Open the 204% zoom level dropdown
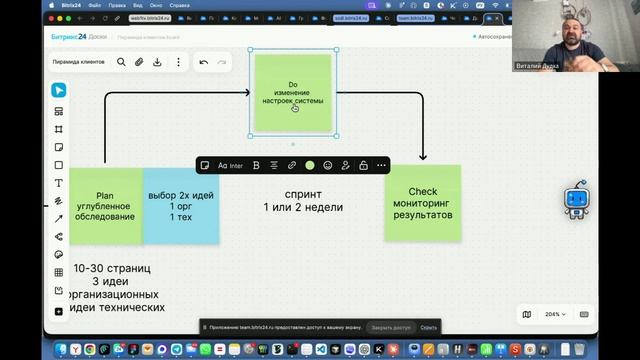 [x=556, y=314]
